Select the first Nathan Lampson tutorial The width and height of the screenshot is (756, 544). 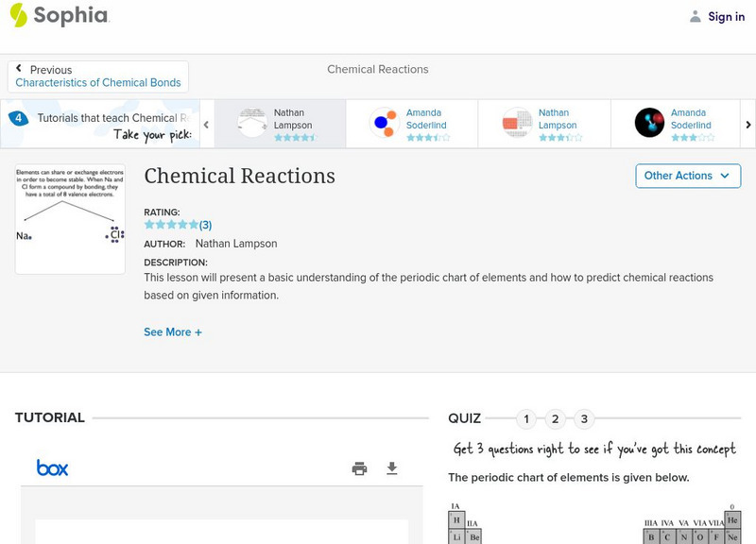(280, 125)
